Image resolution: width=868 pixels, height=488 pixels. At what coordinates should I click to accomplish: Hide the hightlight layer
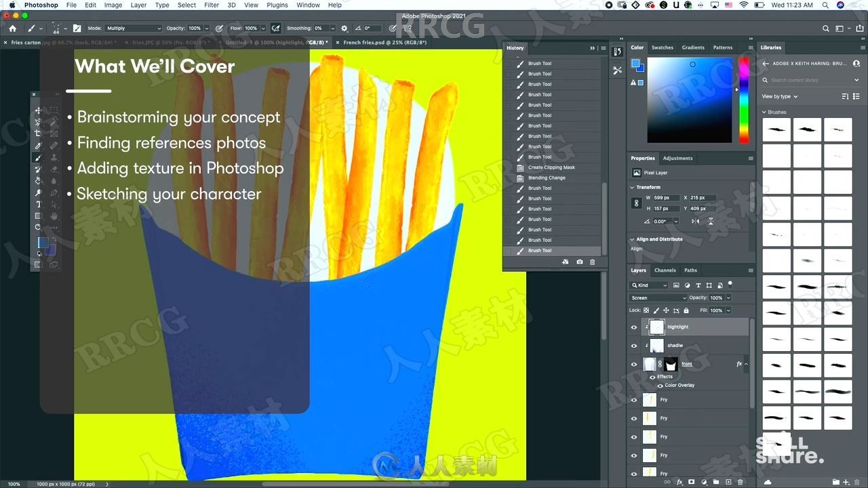pos(634,327)
